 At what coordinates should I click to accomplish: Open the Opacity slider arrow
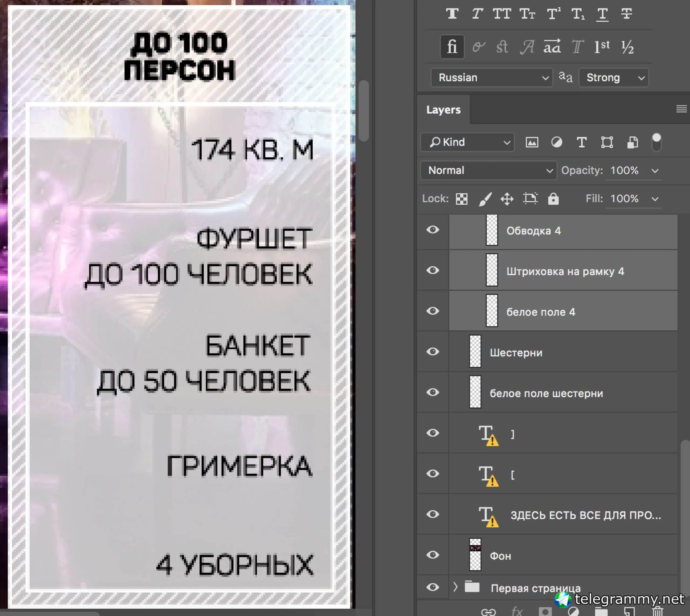pos(655,171)
